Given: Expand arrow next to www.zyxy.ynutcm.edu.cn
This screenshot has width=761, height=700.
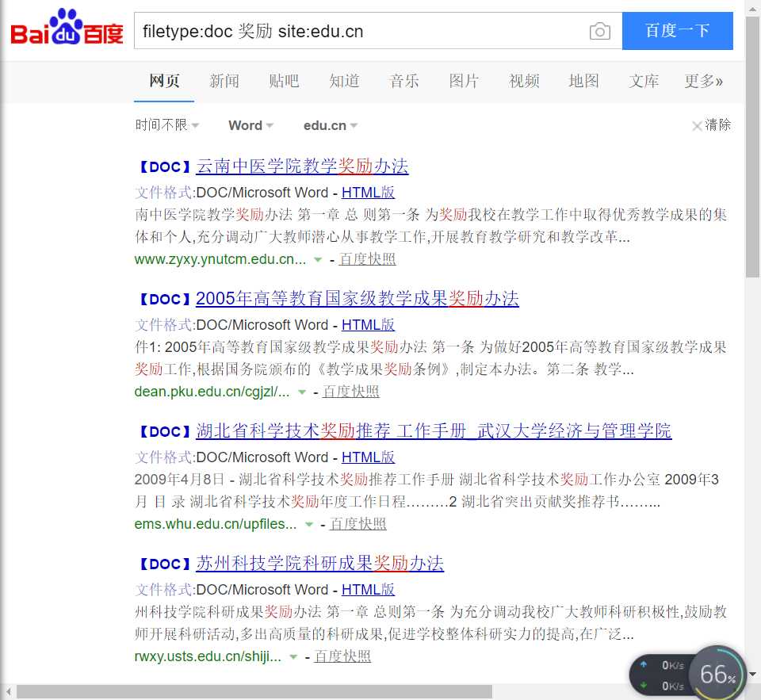Looking at the screenshot, I should (x=318, y=260).
